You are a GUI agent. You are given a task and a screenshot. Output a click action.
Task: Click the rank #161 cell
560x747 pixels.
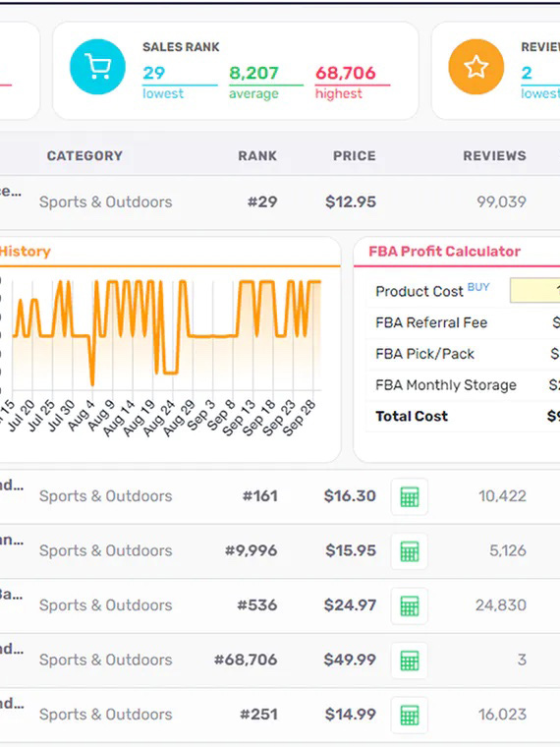tap(260, 496)
